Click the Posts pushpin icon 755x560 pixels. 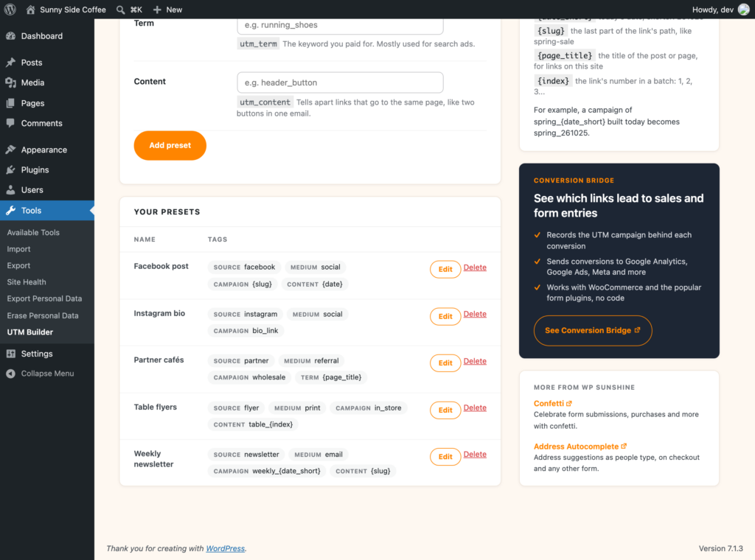pos(10,63)
